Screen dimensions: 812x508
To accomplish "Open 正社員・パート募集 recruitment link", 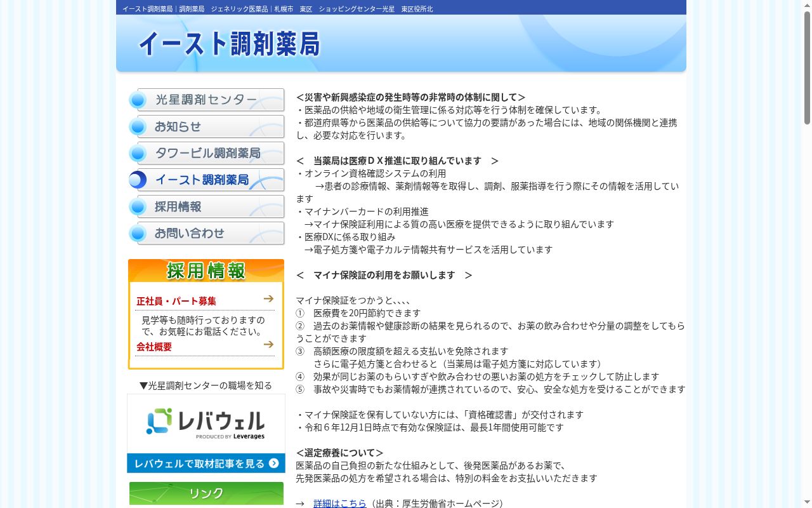I will (176, 301).
